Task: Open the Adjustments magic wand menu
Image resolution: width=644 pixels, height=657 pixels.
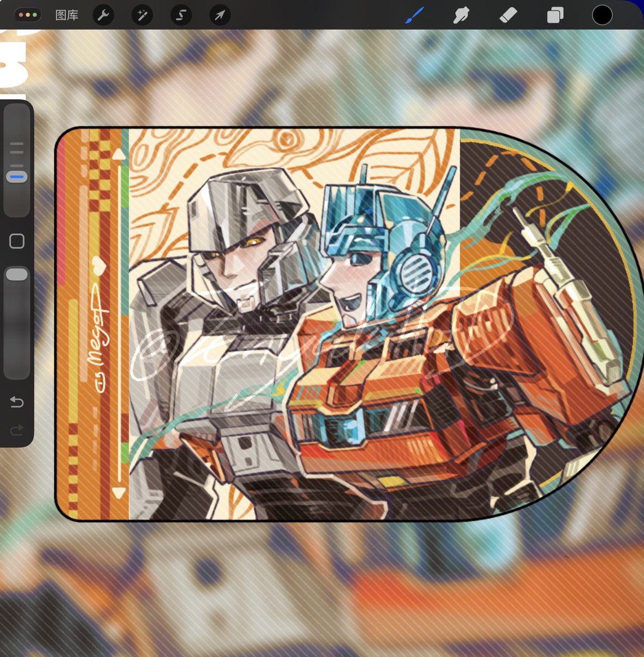Action: pos(142,15)
